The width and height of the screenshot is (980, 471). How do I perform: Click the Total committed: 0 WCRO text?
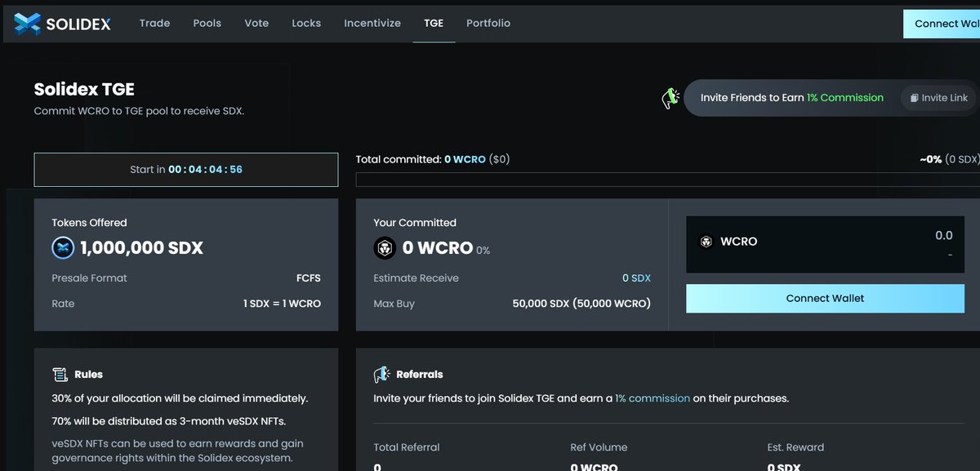[x=433, y=160]
